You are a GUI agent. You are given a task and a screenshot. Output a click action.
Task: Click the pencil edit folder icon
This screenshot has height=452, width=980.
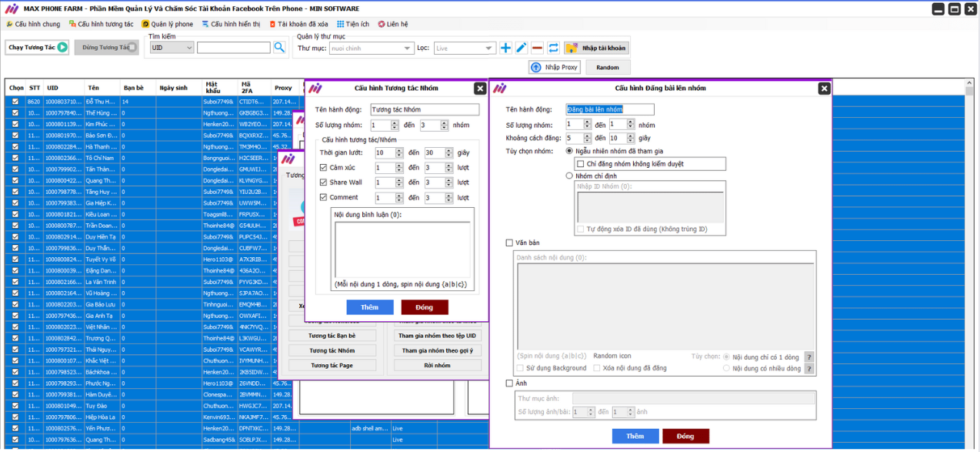[521, 48]
